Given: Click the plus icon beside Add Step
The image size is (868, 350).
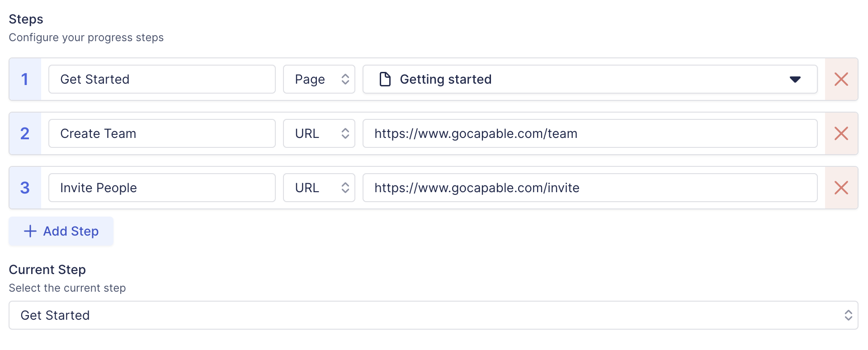Looking at the screenshot, I should (x=30, y=231).
